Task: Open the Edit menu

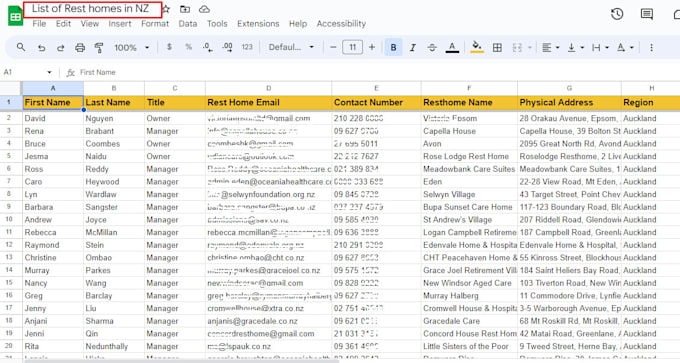Action: tap(63, 23)
